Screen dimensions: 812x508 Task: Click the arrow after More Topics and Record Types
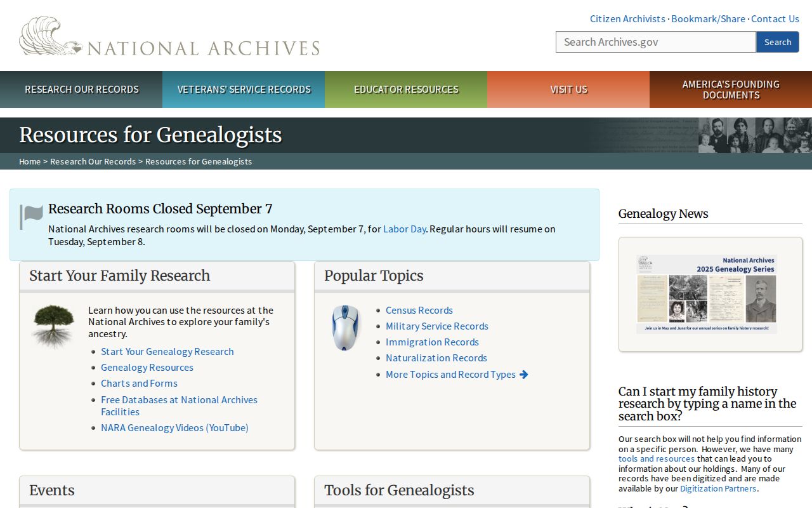[x=524, y=375]
